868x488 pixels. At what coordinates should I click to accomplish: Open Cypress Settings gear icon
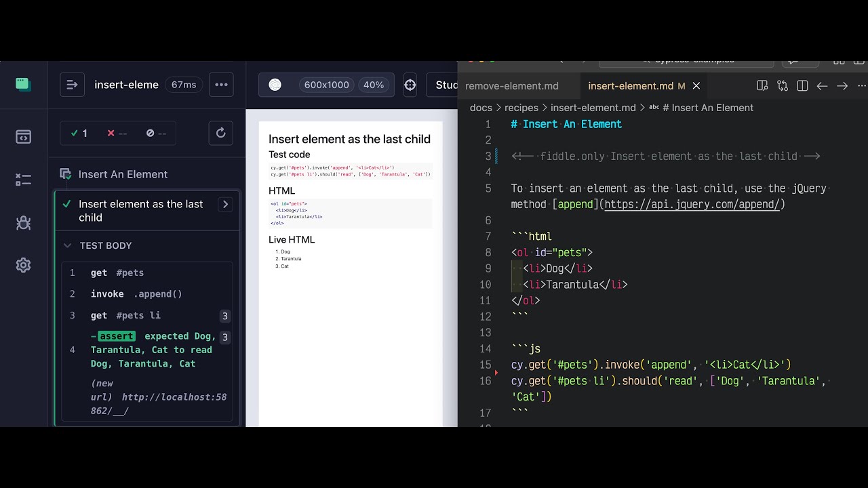tap(23, 265)
